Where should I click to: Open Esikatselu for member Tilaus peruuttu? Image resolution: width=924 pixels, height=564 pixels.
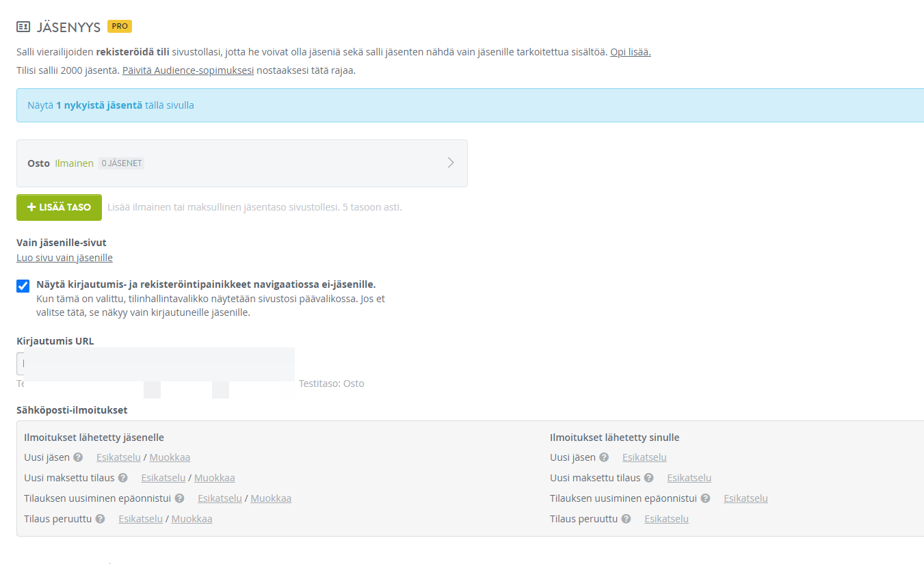[x=140, y=519]
